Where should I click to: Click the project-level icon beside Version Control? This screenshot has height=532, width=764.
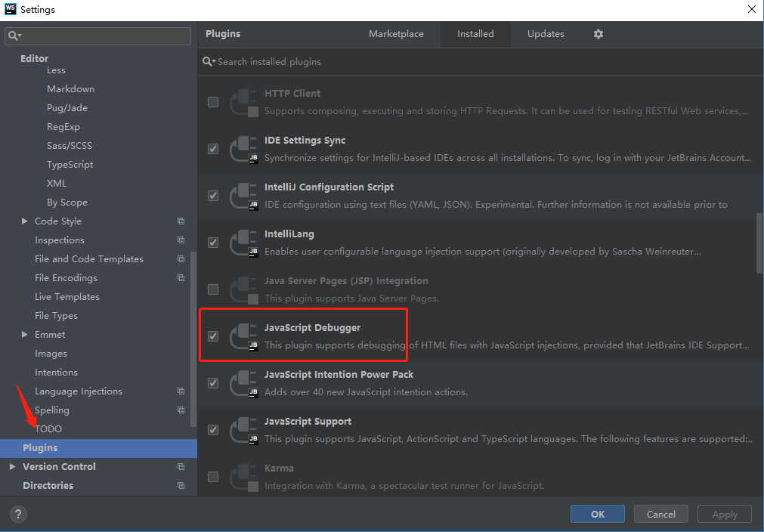coord(181,467)
